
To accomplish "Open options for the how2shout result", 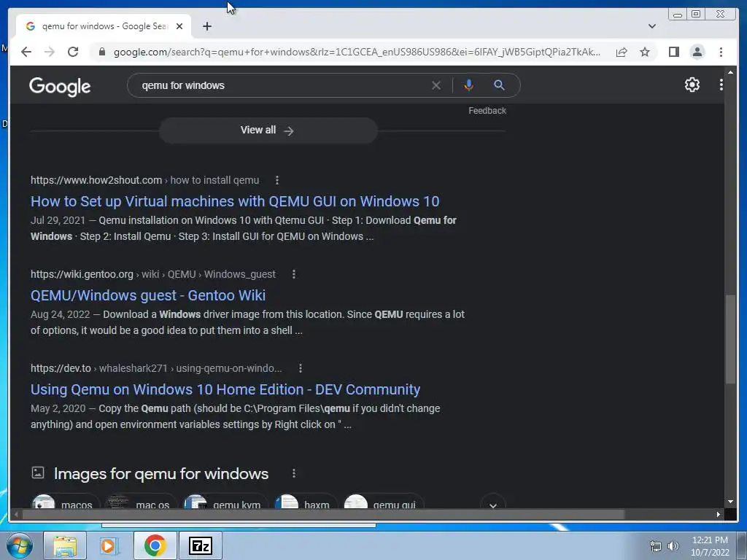I will point(276,180).
